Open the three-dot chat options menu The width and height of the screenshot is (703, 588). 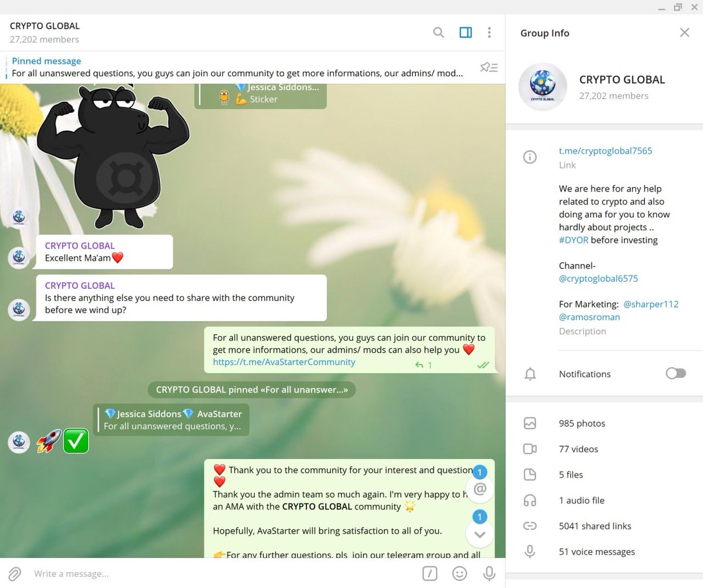pyautogui.click(x=489, y=32)
